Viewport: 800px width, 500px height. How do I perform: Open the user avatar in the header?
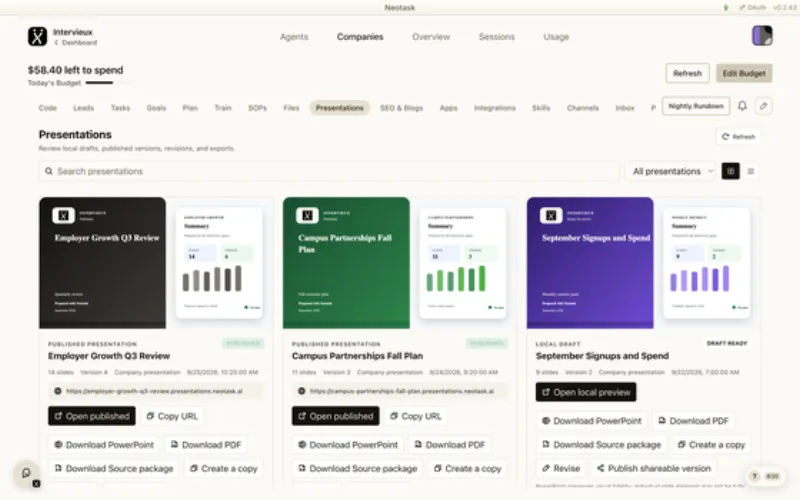[x=762, y=36]
